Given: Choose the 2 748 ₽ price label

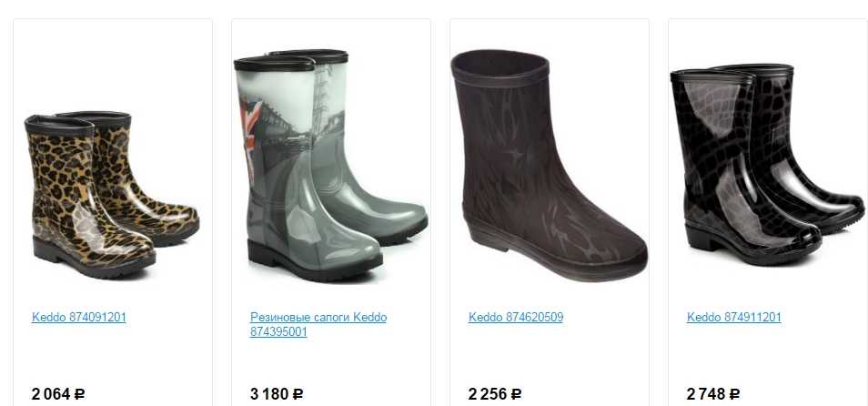Looking at the screenshot, I should click(x=713, y=394).
